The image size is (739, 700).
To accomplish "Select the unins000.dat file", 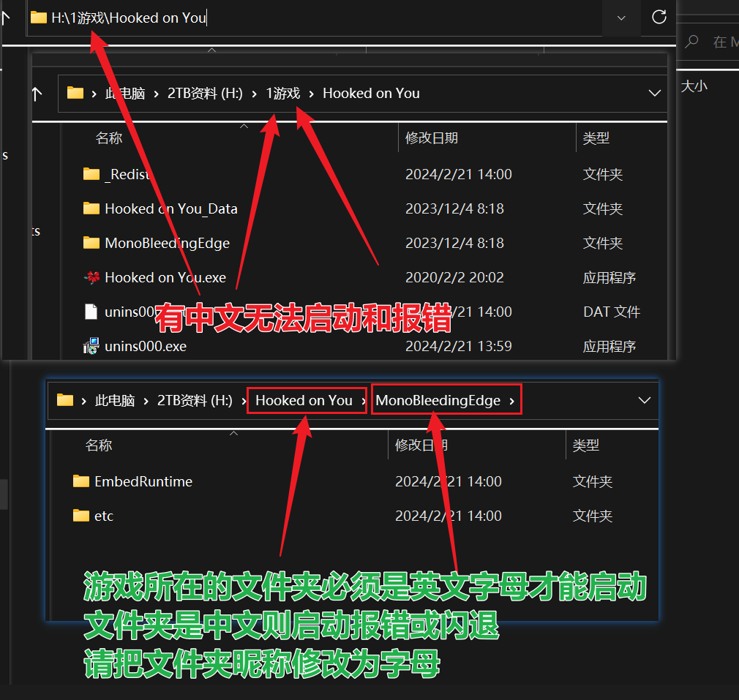I will (x=129, y=312).
